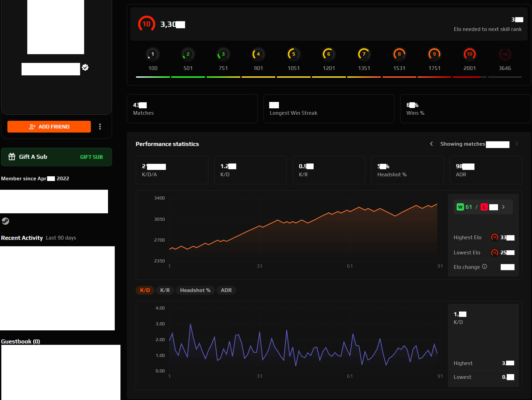Image resolution: width=532 pixels, height=400 pixels.
Task: Open the three-dot profile options menu
Action: (100, 126)
